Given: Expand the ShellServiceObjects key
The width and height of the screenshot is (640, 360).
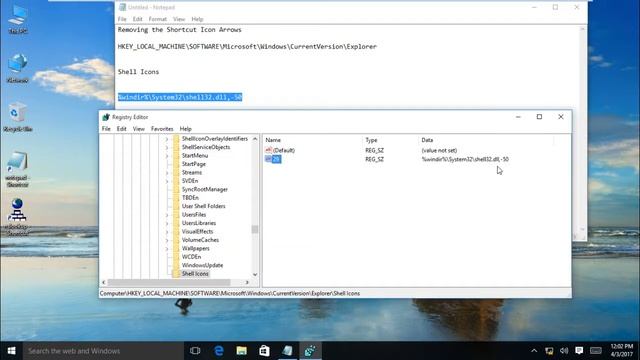Looking at the screenshot, I should (x=167, y=147).
